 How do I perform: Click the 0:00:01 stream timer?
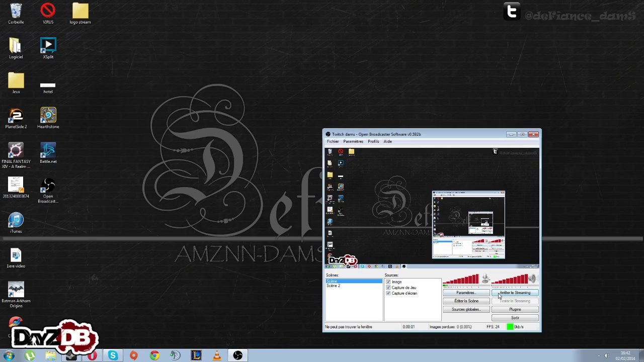point(409,327)
